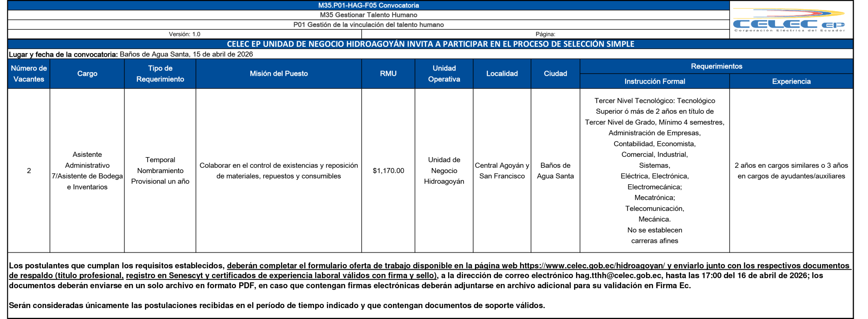This screenshot has height=319, width=868.
Task: Select the 'Ciudad' column header
Action: 555,74
